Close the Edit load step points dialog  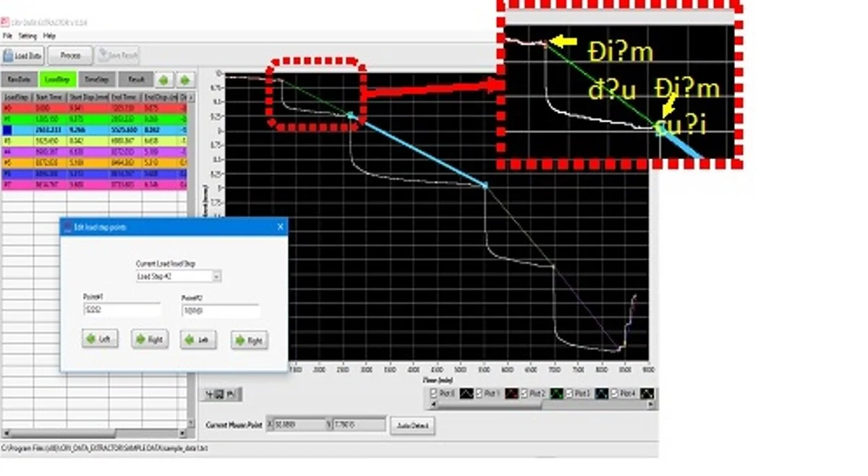[x=280, y=227]
